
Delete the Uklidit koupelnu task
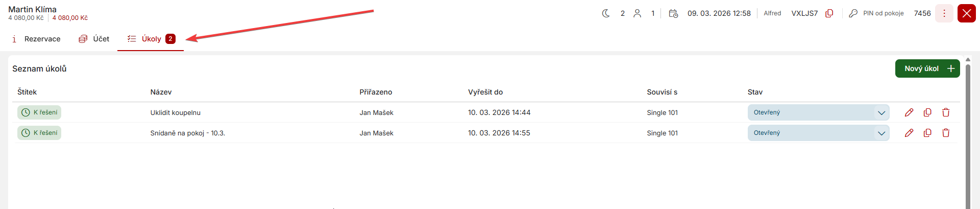point(946,112)
